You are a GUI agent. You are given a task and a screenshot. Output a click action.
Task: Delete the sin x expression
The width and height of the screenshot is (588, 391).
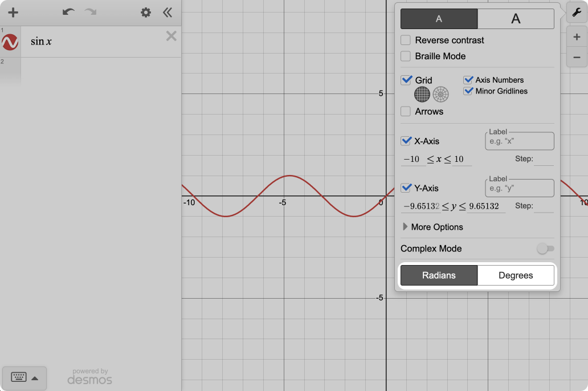[x=171, y=36]
